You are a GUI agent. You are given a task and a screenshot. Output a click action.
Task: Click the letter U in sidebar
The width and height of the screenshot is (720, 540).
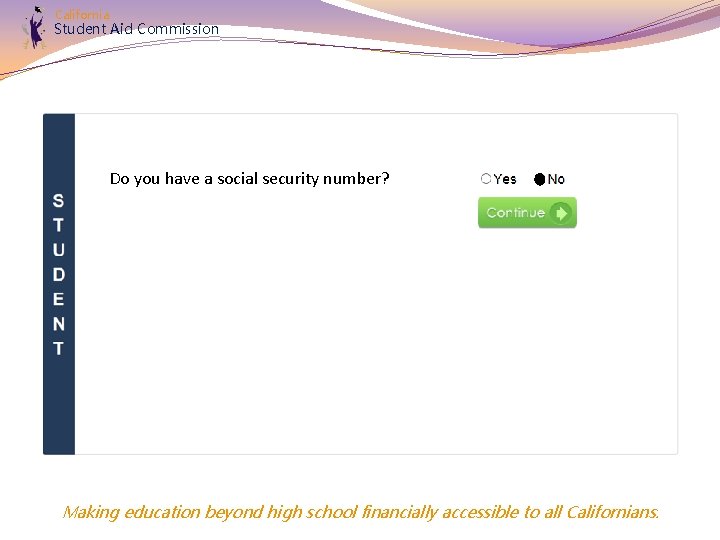(58, 250)
